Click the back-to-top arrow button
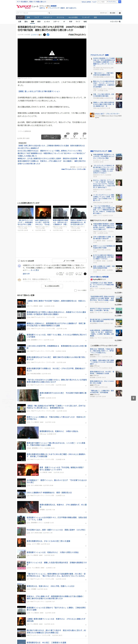The image size is (138, 644). tap(133, 398)
